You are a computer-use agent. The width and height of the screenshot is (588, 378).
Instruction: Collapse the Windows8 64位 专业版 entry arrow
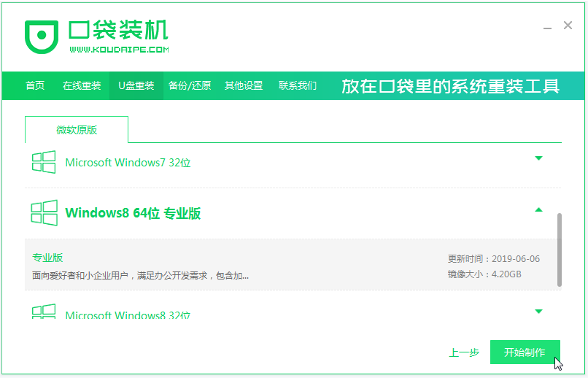[x=539, y=209]
